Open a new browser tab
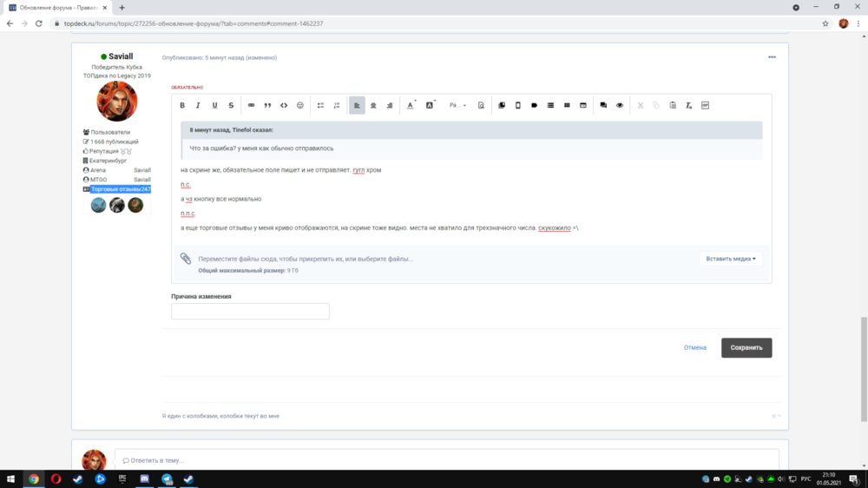This screenshot has height=488, width=868. click(122, 7)
